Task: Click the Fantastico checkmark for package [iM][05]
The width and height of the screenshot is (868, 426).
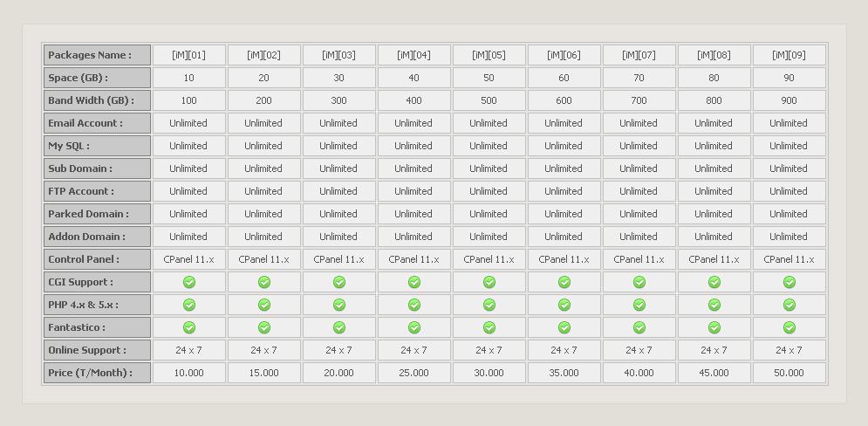Action: tap(489, 327)
